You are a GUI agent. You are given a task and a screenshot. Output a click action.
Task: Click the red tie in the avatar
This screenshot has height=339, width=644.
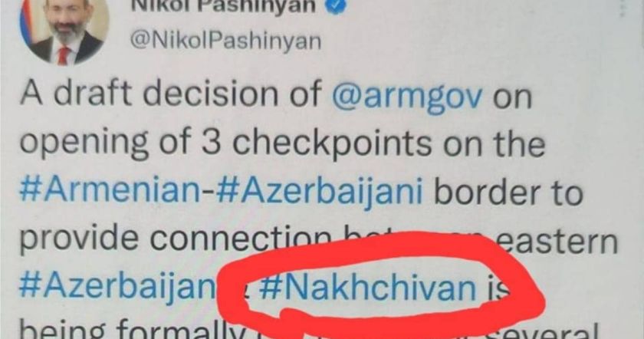point(63,56)
